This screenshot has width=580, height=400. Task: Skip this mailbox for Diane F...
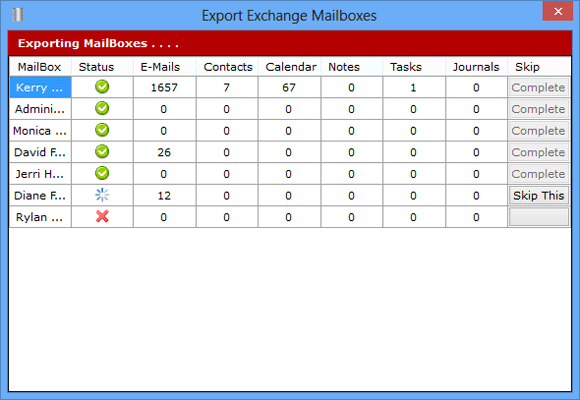pyautogui.click(x=539, y=195)
